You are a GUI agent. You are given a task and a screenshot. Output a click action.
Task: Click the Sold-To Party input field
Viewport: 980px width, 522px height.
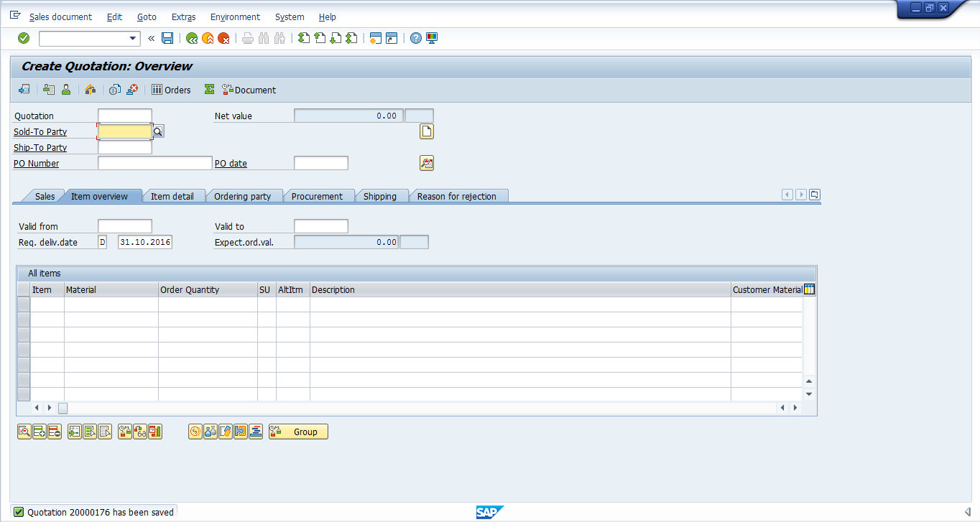click(125, 131)
